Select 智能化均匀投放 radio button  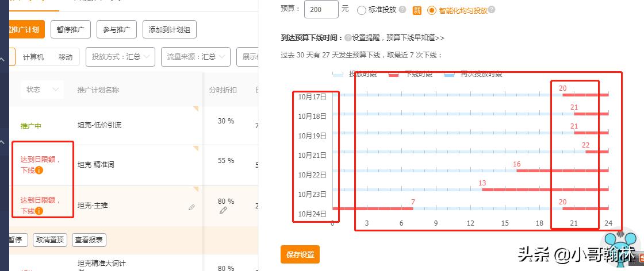click(431, 10)
